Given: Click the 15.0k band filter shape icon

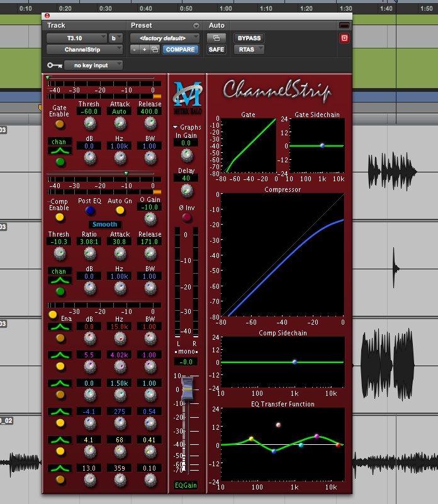Looking at the screenshot, I should [60, 327].
